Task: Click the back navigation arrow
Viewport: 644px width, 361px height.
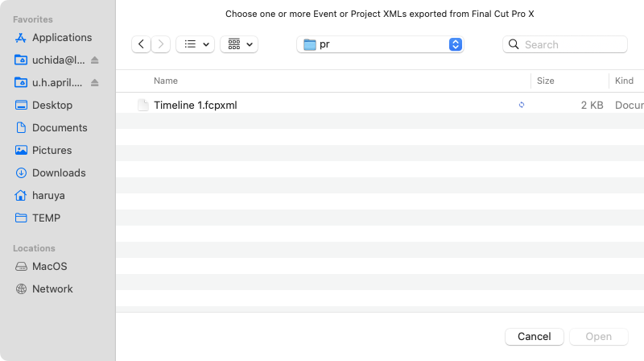Action: coord(141,44)
